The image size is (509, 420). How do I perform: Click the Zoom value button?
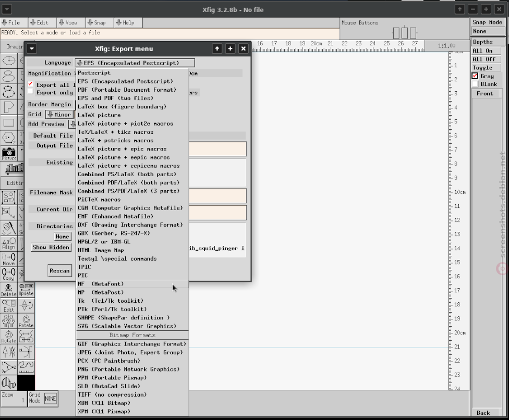pyautogui.click(x=14, y=399)
